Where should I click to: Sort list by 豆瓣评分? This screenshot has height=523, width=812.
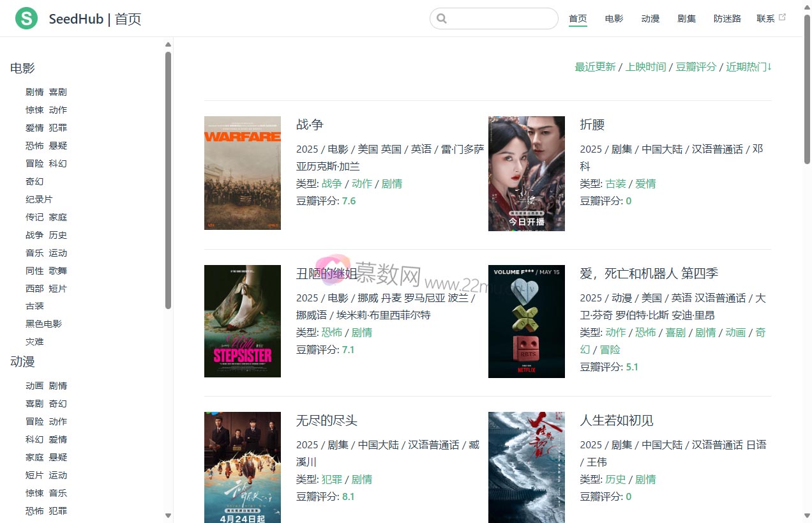(696, 67)
